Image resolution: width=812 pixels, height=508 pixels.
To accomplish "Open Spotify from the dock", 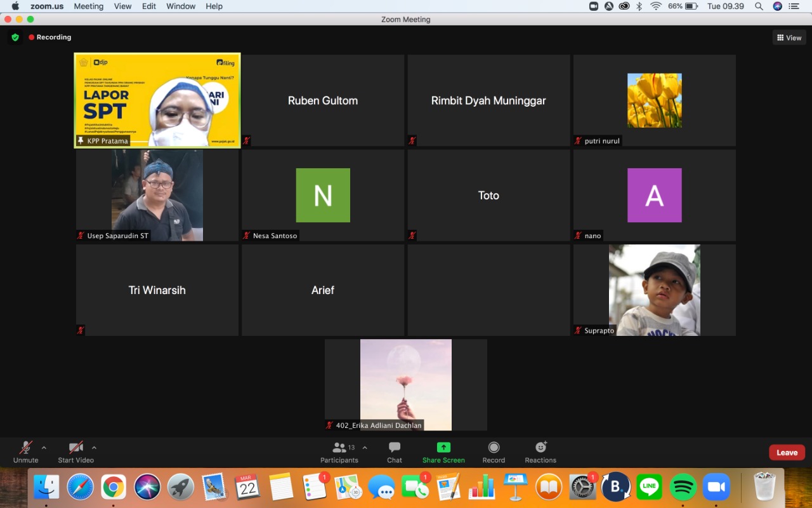I will pos(683,487).
